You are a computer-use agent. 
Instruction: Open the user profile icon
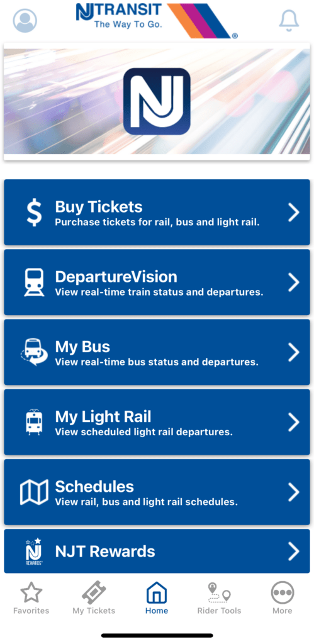25,21
